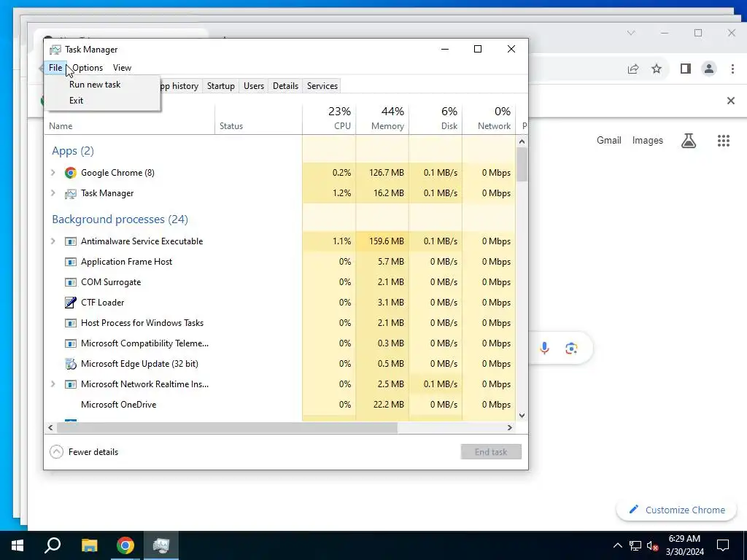Click the Antimalware Service Executable icon
The image size is (747, 560).
coord(71,241)
